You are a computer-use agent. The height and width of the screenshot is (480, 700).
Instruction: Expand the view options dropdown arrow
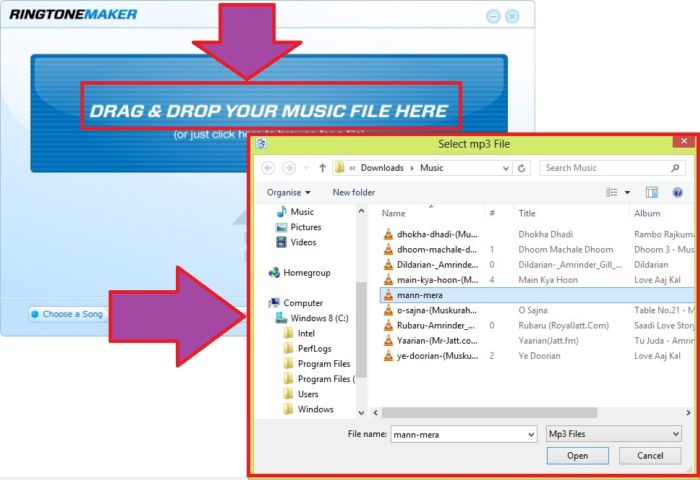click(x=627, y=192)
